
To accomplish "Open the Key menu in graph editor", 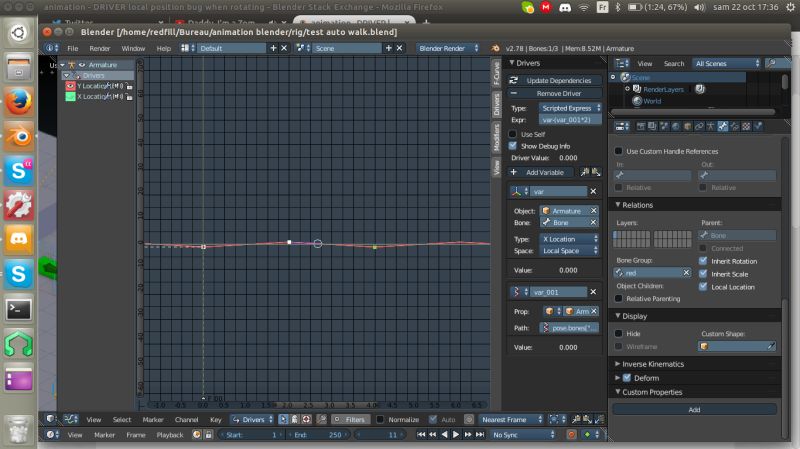I will pos(216,419).
